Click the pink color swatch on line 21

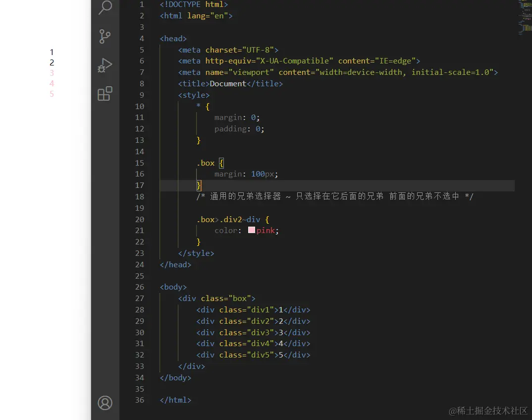(252, 230)
